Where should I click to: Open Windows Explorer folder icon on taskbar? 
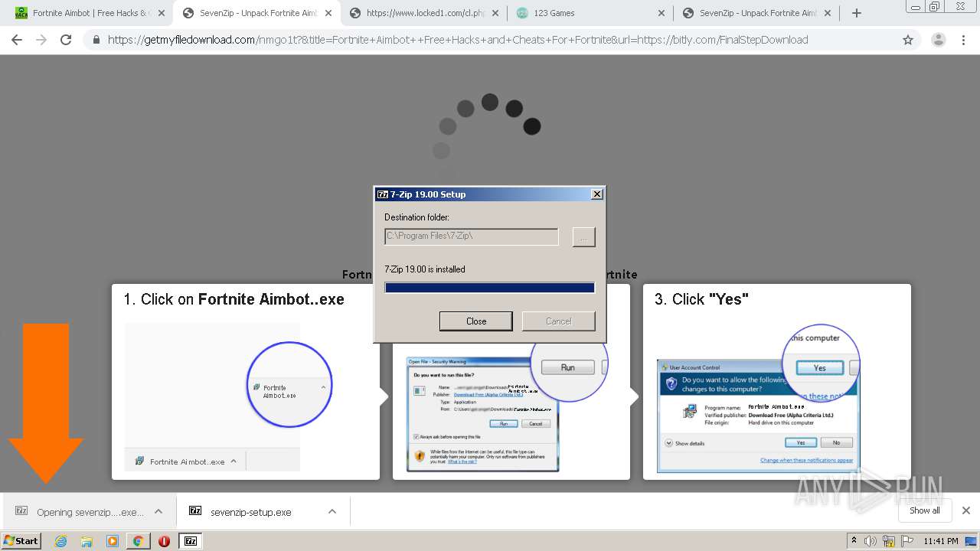click(x=87, y=541)
